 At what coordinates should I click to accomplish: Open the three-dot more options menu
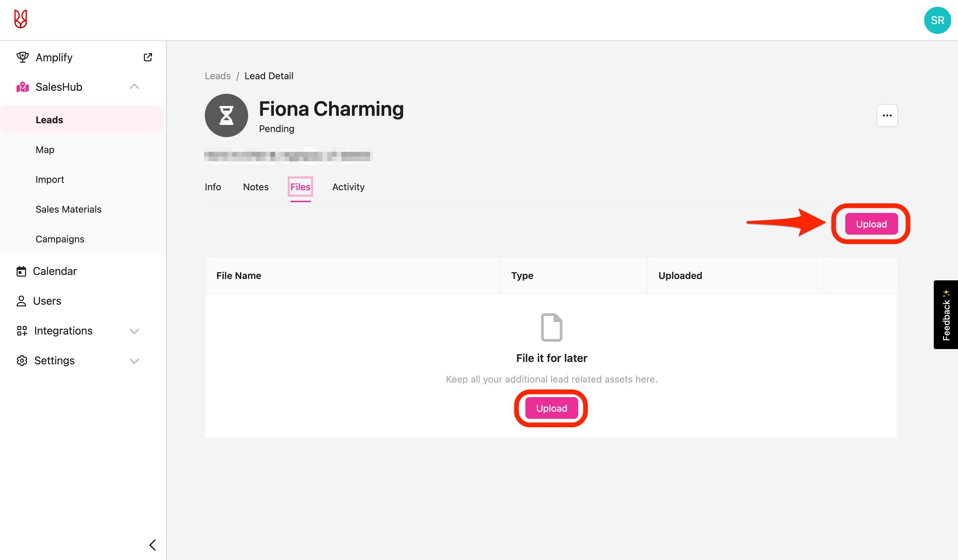pos(887,115)
